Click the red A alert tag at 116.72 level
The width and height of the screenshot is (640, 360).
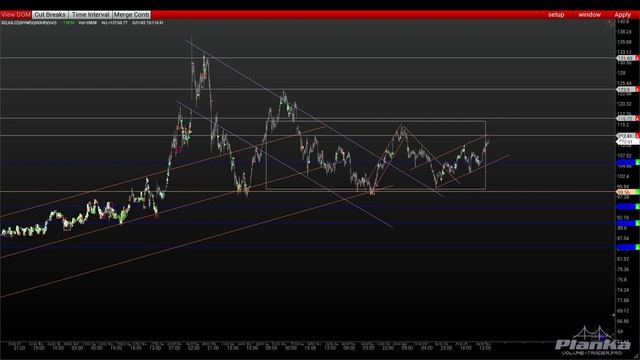tap(637, 118)
